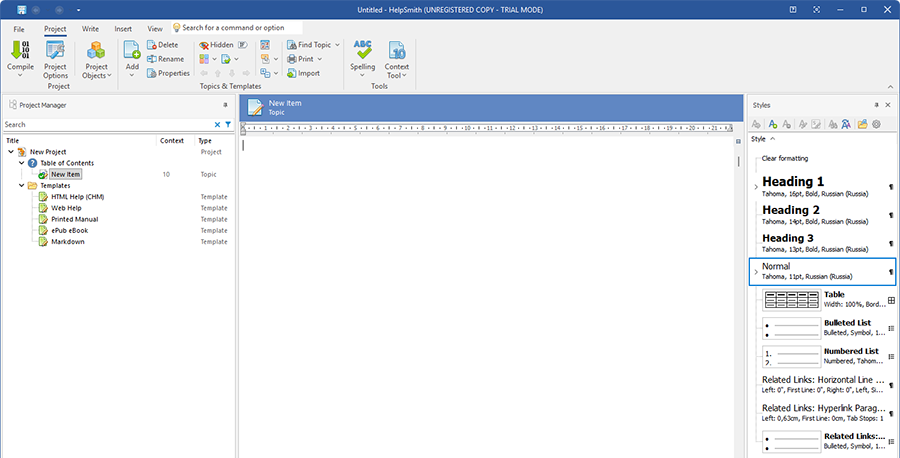The image size is (900, 458).
Task: Expand the Heading 1 style arrow
Action: click(x=756, y=187)
